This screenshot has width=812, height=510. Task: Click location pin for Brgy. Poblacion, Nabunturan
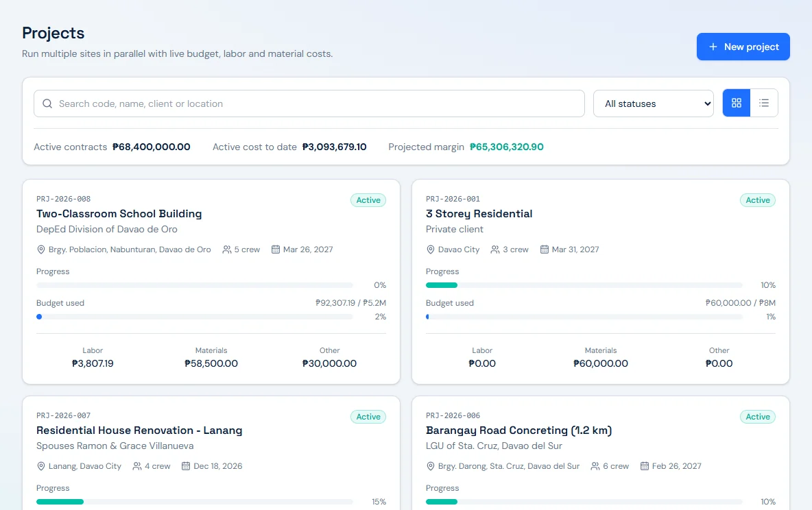point(41,250)
